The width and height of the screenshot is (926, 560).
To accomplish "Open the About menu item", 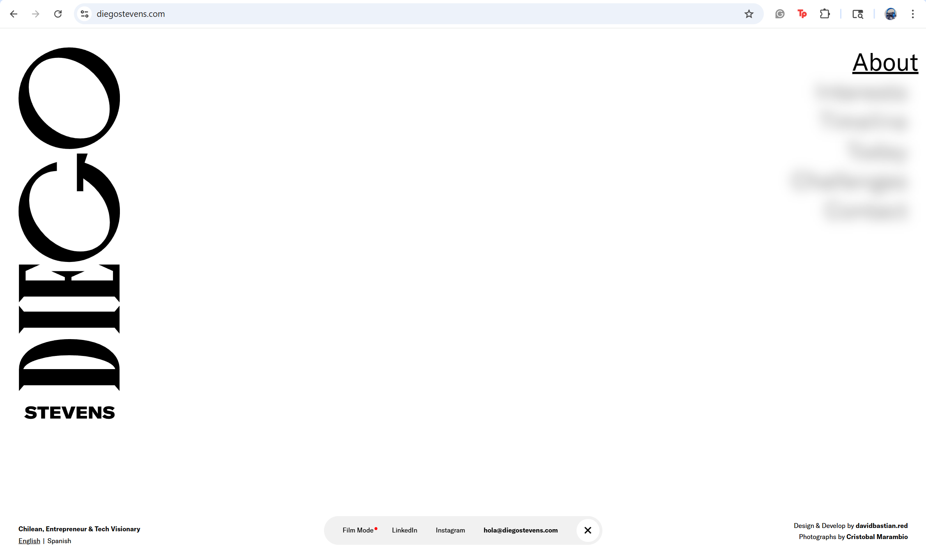I will pyautogui.click(x=885, y=63).
